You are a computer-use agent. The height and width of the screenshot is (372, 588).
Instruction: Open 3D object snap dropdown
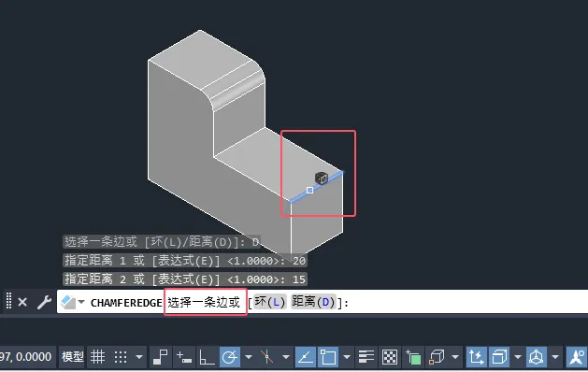pos(455,357)
